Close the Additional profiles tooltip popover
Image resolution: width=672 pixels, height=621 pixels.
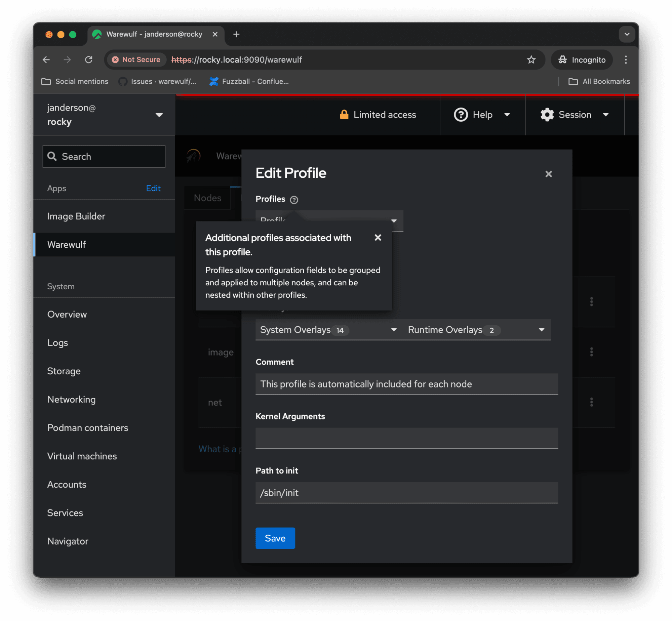point(378,238)
